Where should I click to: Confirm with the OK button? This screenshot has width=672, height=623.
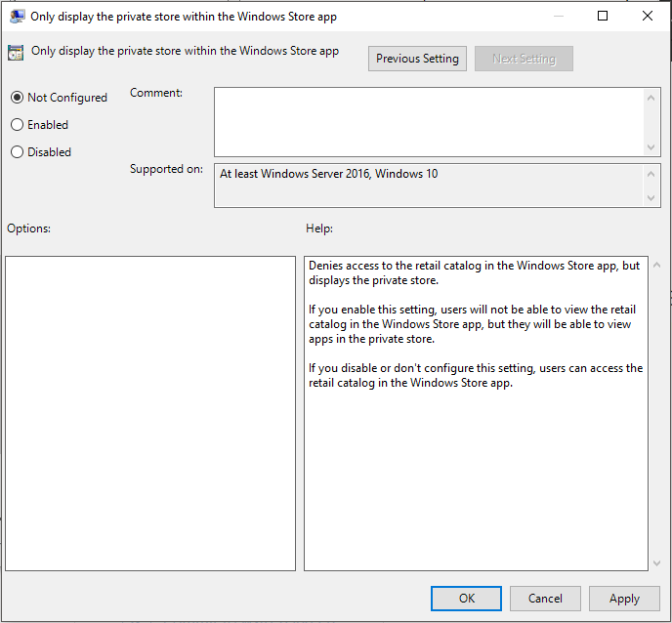466,599
